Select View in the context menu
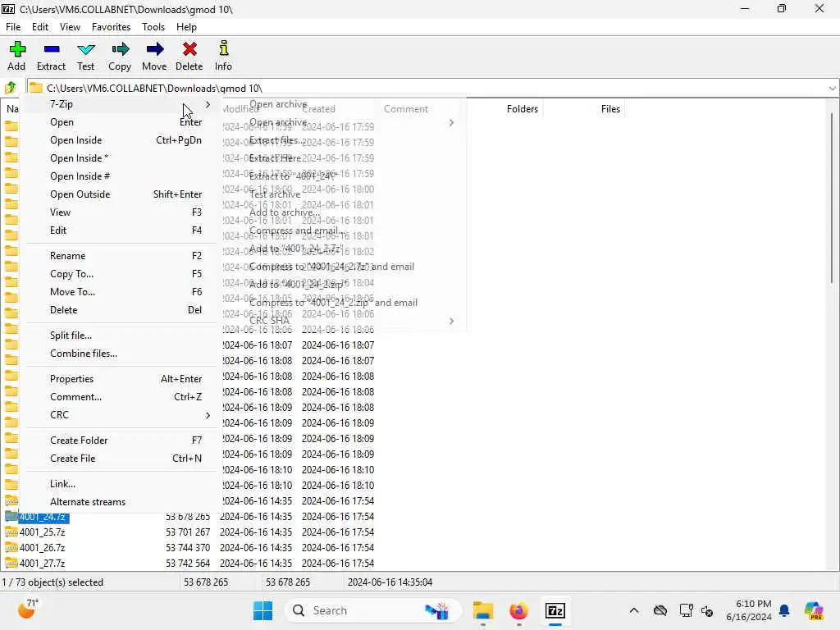This screenshot has width=840, height=630. click(x=121, y=212)
